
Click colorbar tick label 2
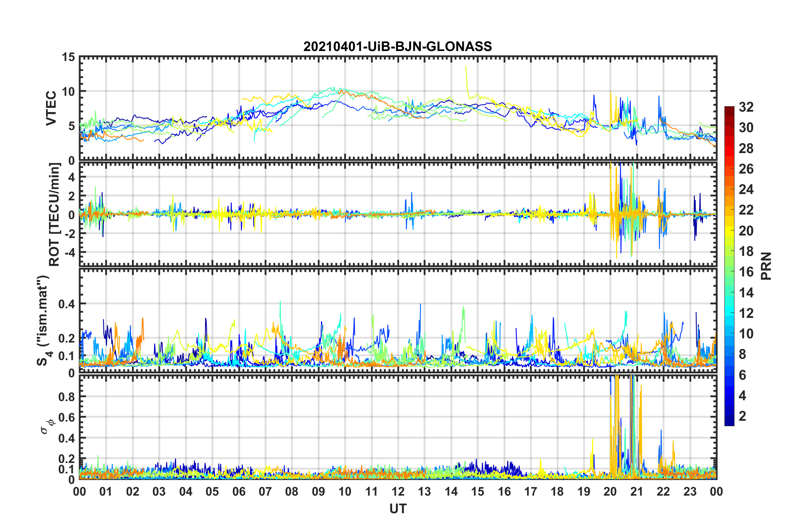click(742, 416)
